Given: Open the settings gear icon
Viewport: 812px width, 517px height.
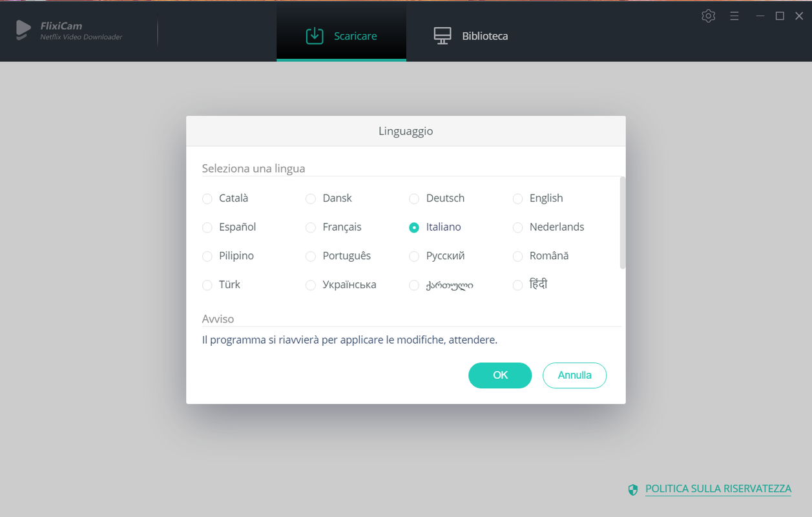Looking at the screenshot, I should pos(708,16).
